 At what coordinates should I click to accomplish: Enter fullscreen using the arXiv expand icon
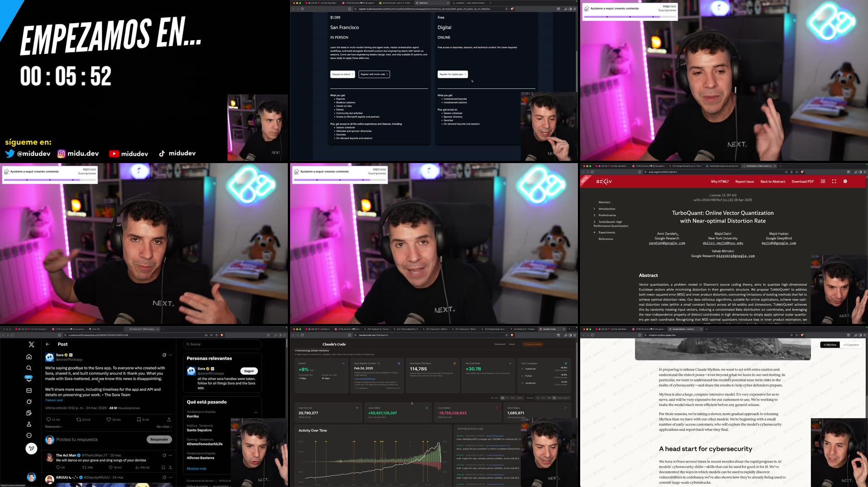(x=834, y=181)
